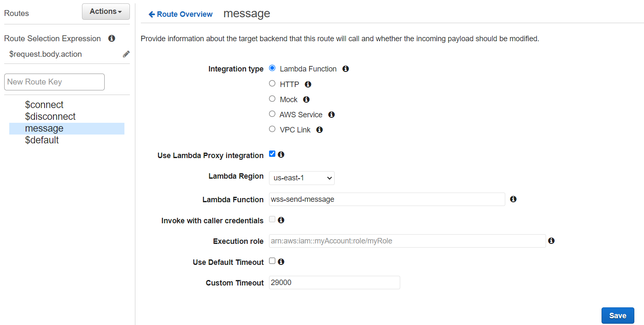This screenshot has width=644, height=325.
Task: Click info icon next to Execution role field
Action: tap(552, 241)
